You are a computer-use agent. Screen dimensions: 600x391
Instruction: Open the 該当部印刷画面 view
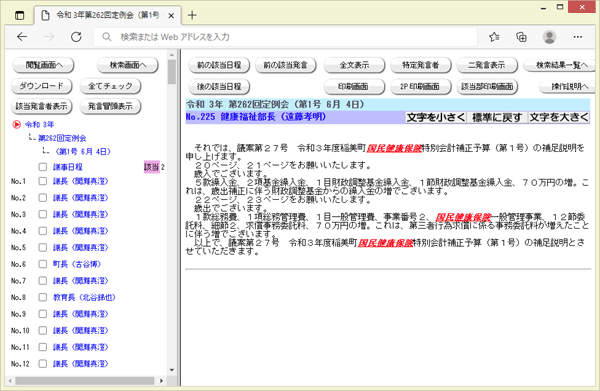point(487,86)
